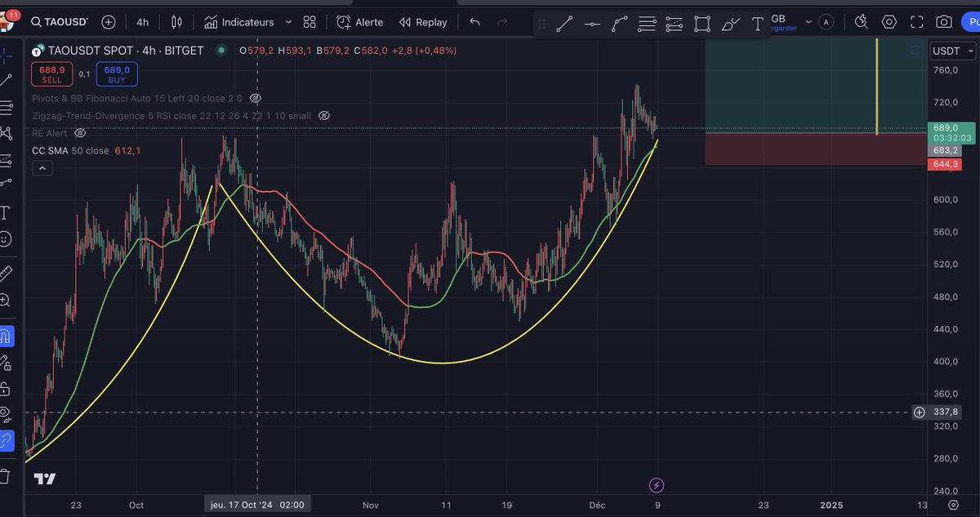Screen dimensions: 980x517
Task: Open the layout templates grid icon
Action: coord(310,22)
